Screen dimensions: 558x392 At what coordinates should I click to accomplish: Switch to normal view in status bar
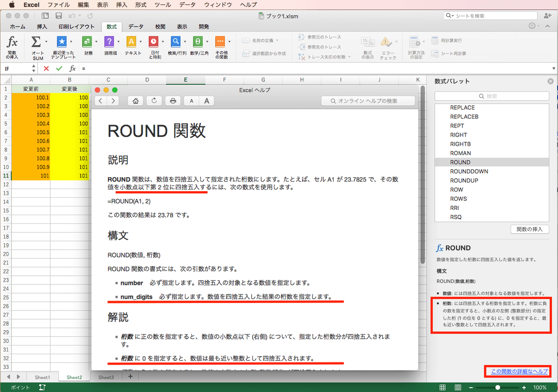442,387
